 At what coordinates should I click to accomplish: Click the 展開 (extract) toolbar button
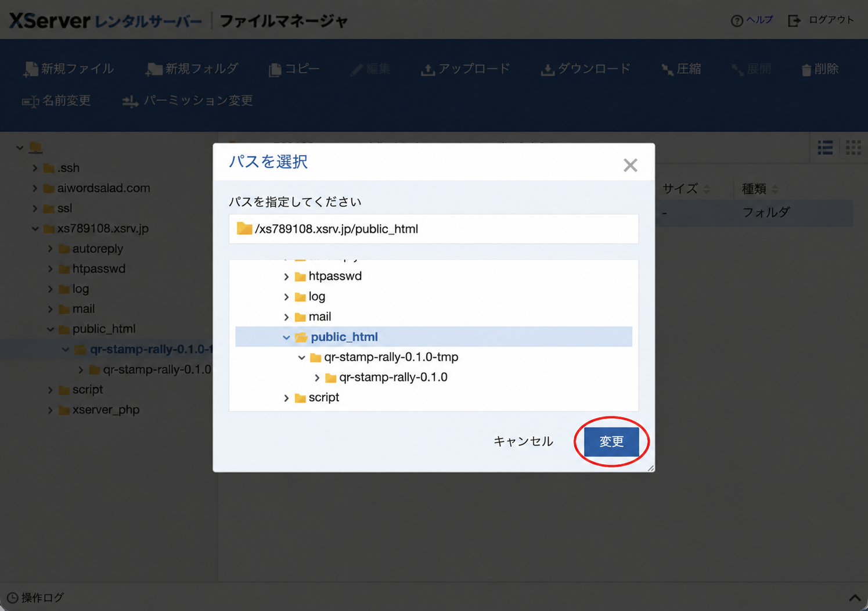pos(751,69)
